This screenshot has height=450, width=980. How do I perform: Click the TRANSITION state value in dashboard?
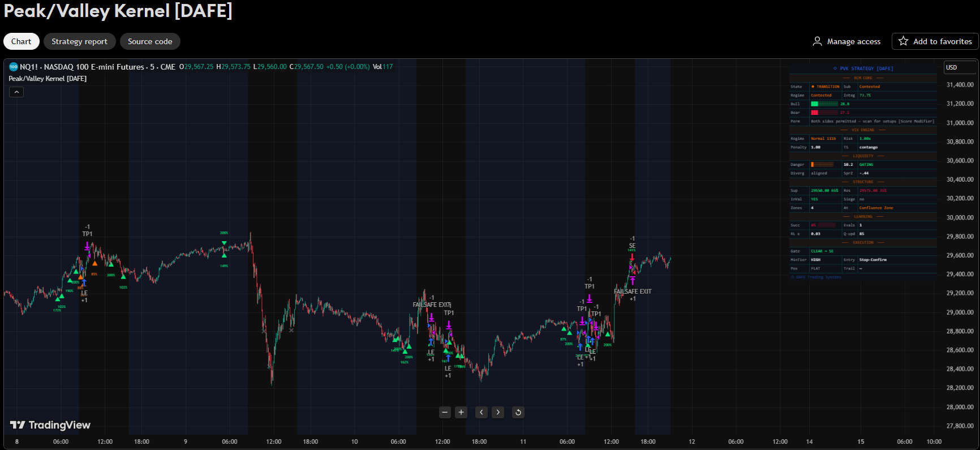point(826,87)
